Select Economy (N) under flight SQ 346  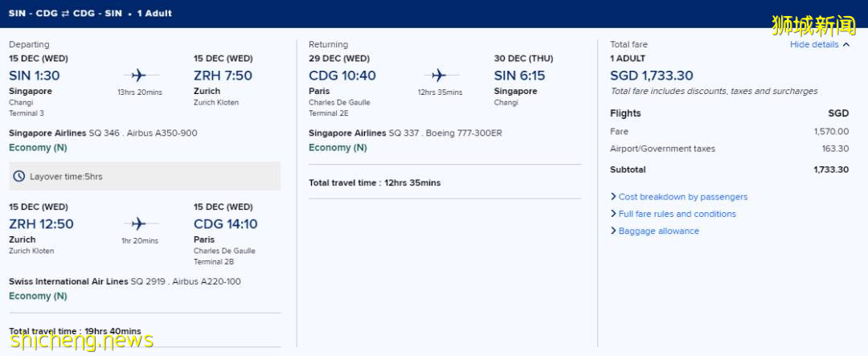(x=38, y=148)
